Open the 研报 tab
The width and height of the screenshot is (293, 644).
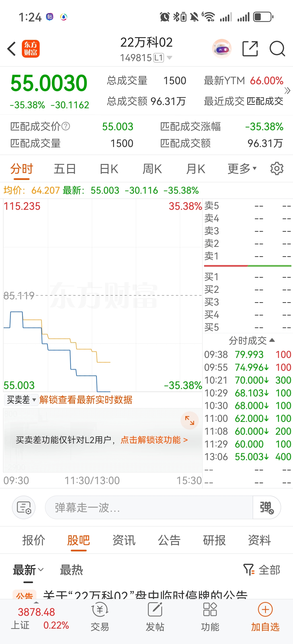pos(214,540)
